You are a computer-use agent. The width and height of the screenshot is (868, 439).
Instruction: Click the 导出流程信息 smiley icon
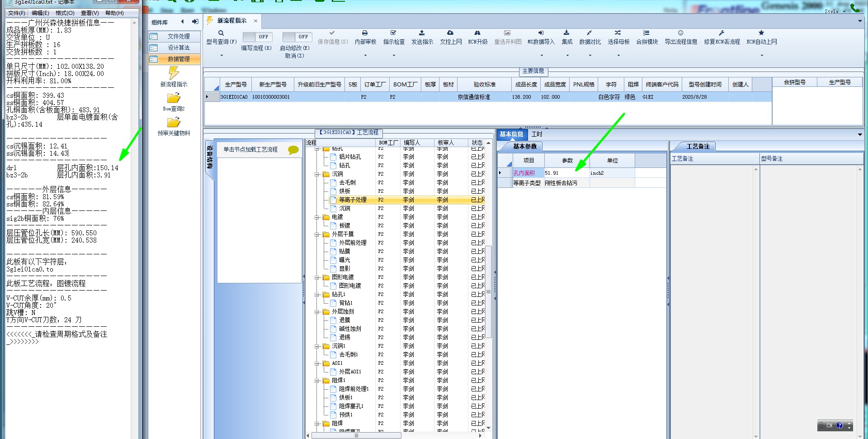tap(680, 33)
